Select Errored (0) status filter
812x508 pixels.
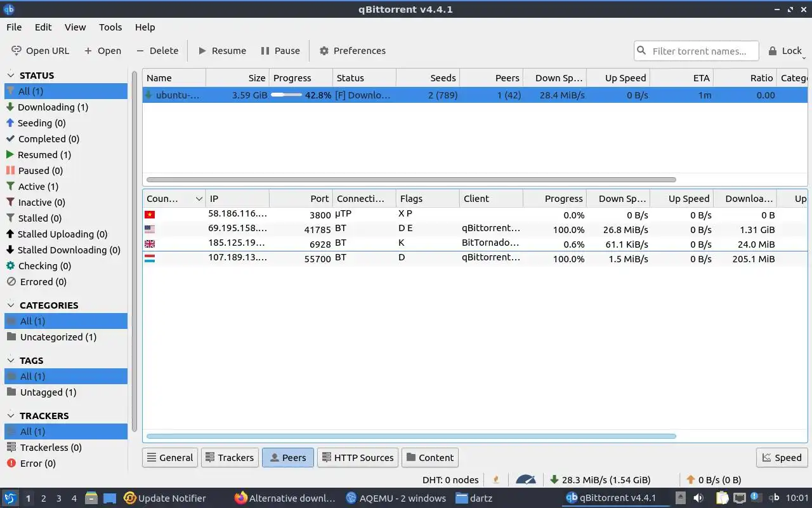[66, 282]
